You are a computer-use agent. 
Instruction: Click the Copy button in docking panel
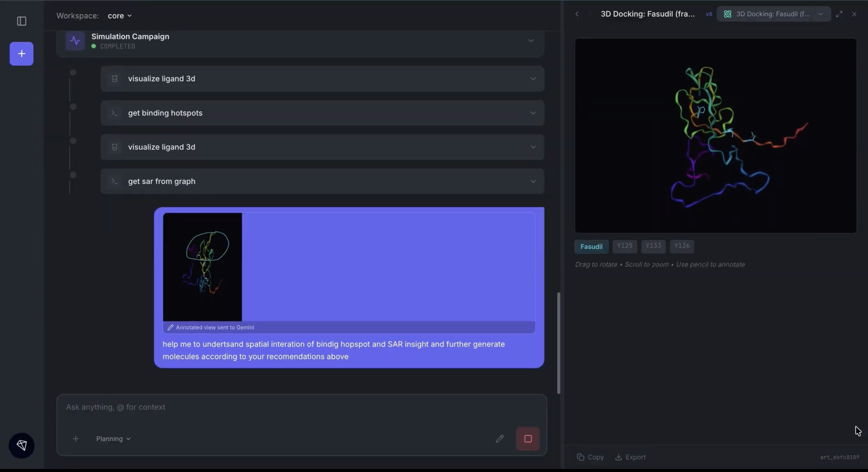point(590,457)
